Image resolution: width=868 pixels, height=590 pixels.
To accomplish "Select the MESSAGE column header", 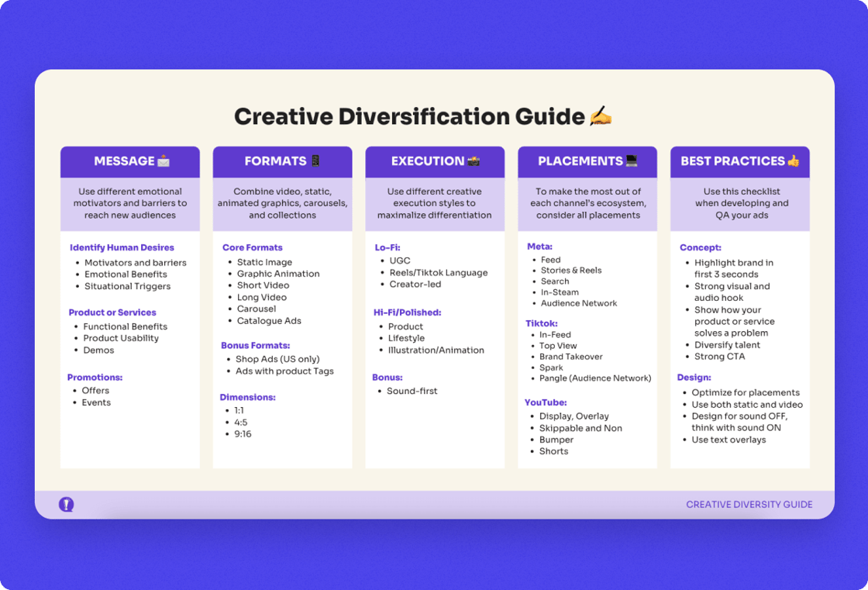I will (130, 162).
